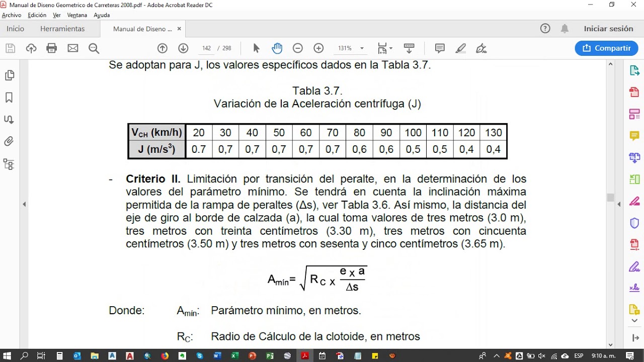
Task: Click the Compartir button
Action: tap(606, 48)
